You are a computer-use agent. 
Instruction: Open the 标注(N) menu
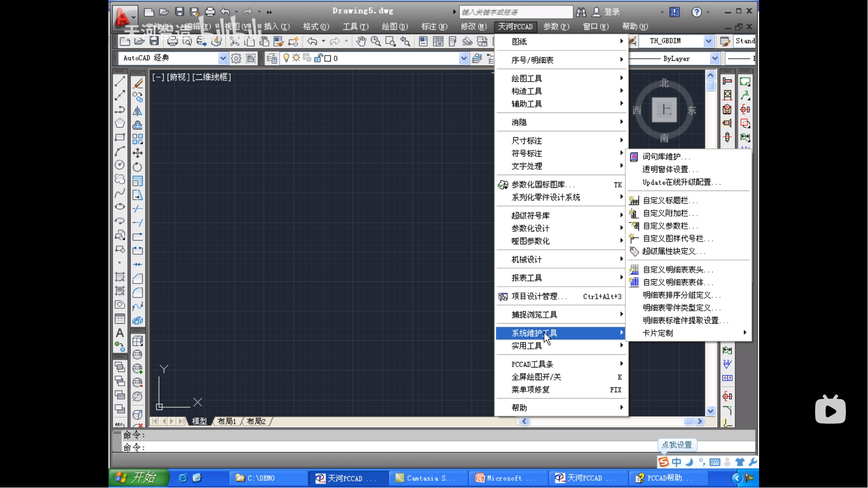point(434,27)
